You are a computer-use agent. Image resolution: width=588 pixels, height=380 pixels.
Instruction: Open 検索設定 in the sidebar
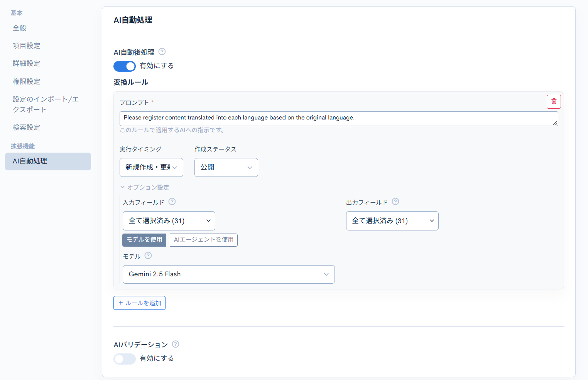tap(27, 127)
